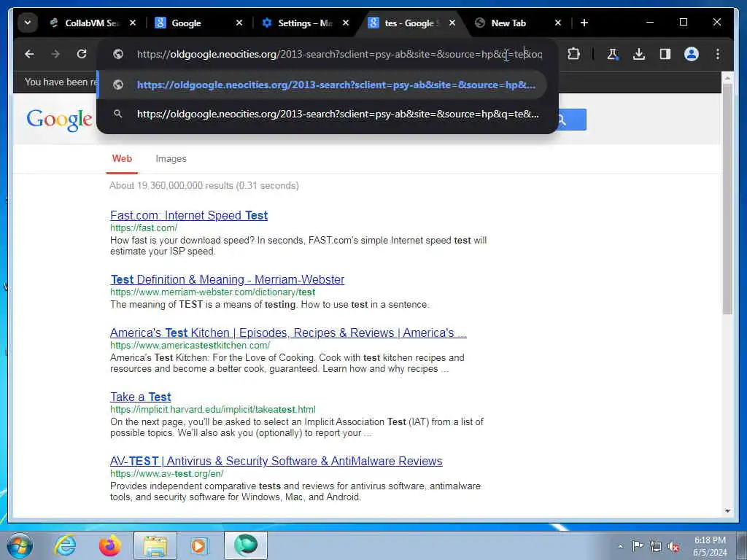The width and height of the screenshot is (747, 560).
Task: Switch to the Settings tab
Action: (304, 23)
